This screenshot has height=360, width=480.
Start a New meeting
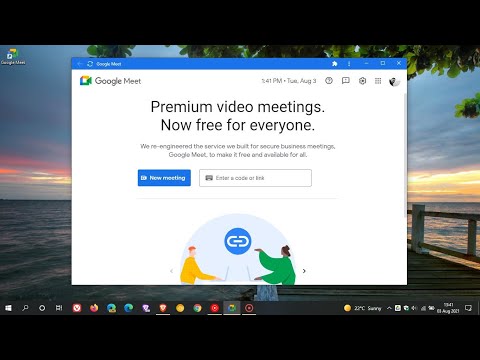point(164,178)
